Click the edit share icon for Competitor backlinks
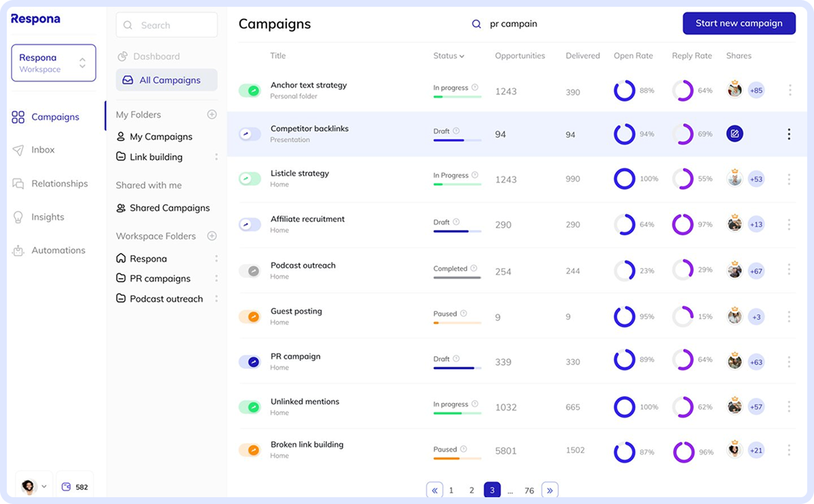The height and width of the screenshot is (504, 814). 735,134
